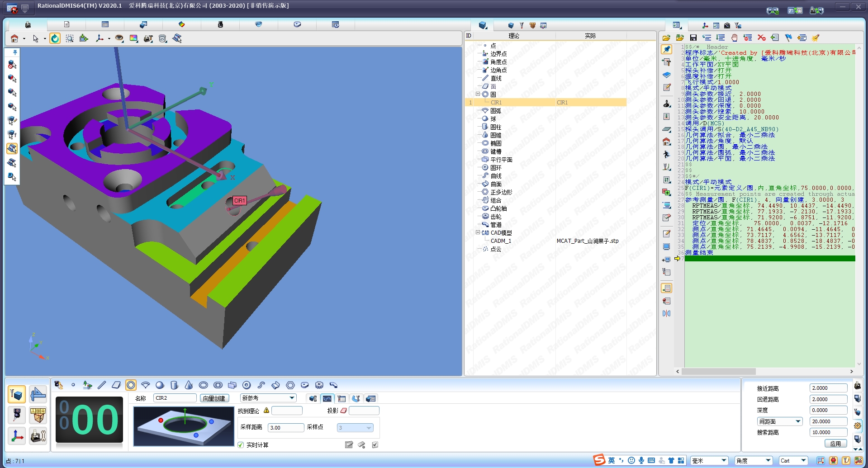Toggle the checkmark accept icon
This screenshot has width=868, height=468.
(375, 445)
